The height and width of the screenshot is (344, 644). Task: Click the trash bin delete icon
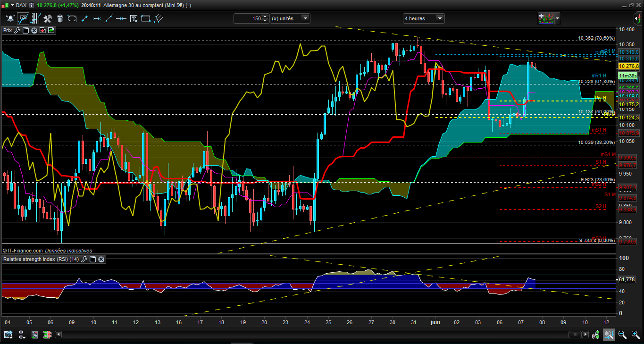coord(60,18)
